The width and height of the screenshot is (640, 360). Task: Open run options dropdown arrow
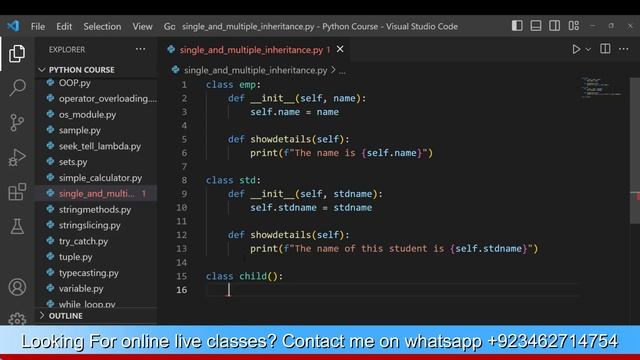click(588, 49)
